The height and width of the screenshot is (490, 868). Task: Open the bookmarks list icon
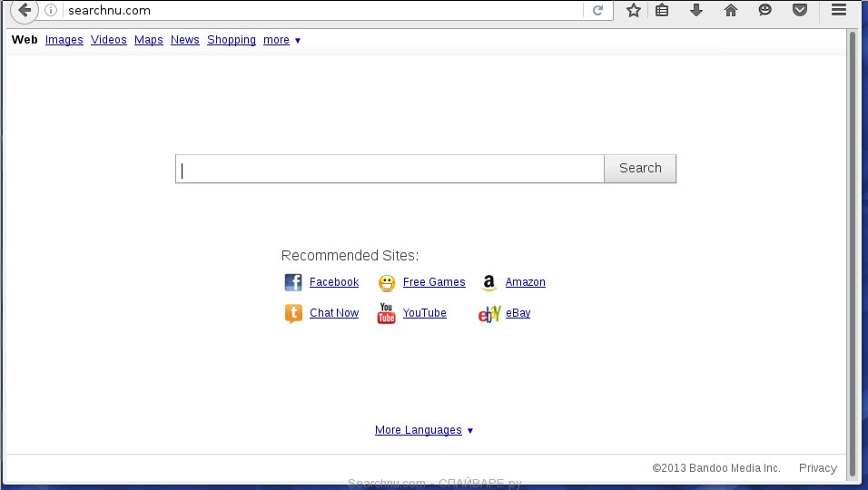click(663, 11)
